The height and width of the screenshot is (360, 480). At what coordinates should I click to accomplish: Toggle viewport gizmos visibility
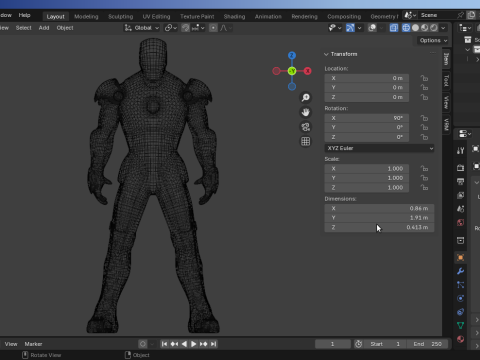pos(350,28)
